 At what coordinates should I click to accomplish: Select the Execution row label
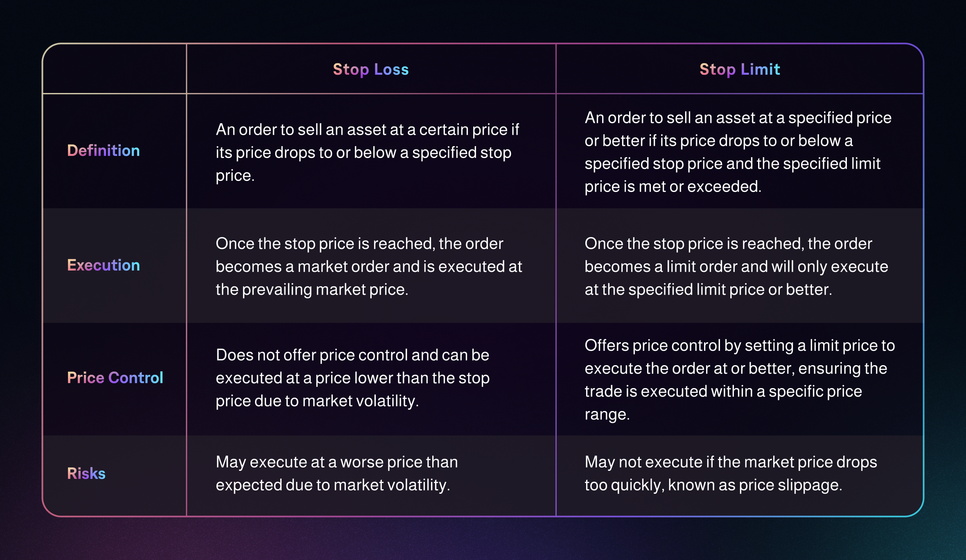(104, 265)
